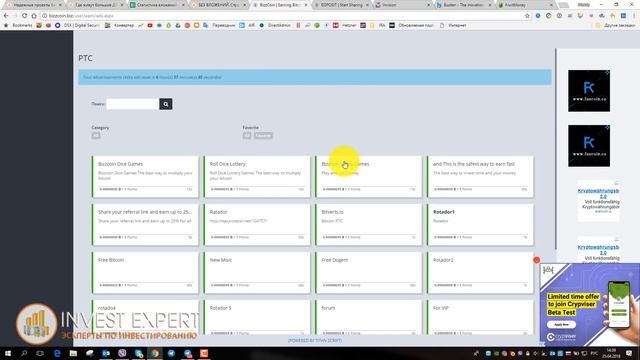Click the page vertical scrollbar
Image resolution: width=640 pixels, height=360 pixels.
click(x=556, y=149)
